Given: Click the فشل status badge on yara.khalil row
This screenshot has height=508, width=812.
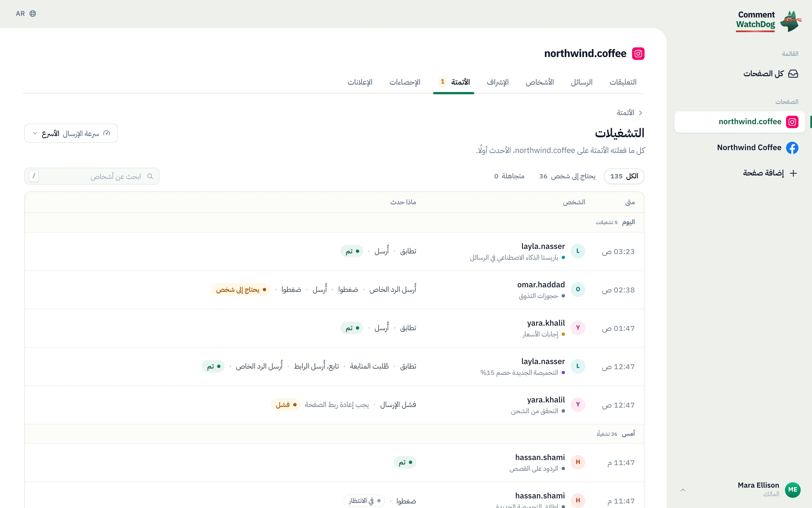Looking at the screenshot, I should (x=285, y=404).
